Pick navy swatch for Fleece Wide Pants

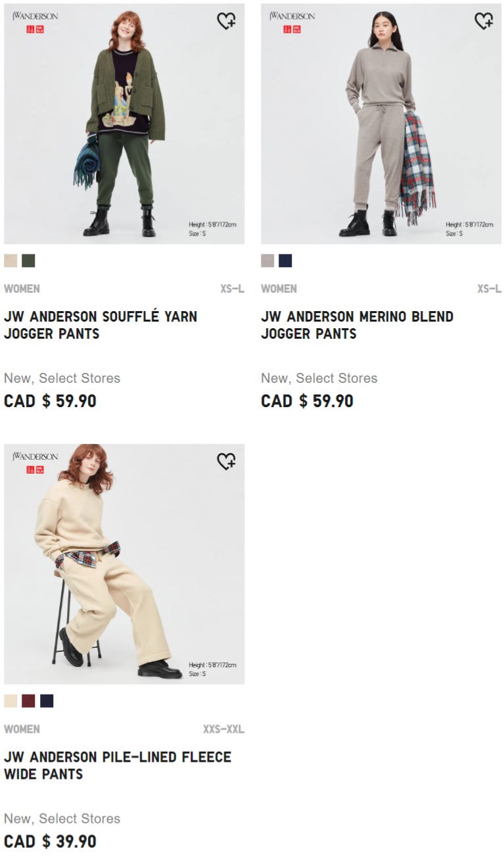pos(47,701)
